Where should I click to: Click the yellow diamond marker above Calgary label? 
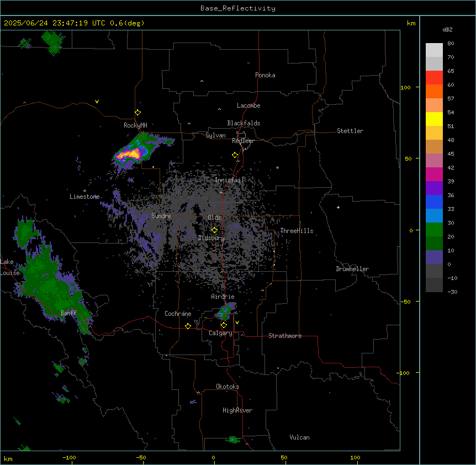coord(224,325)
